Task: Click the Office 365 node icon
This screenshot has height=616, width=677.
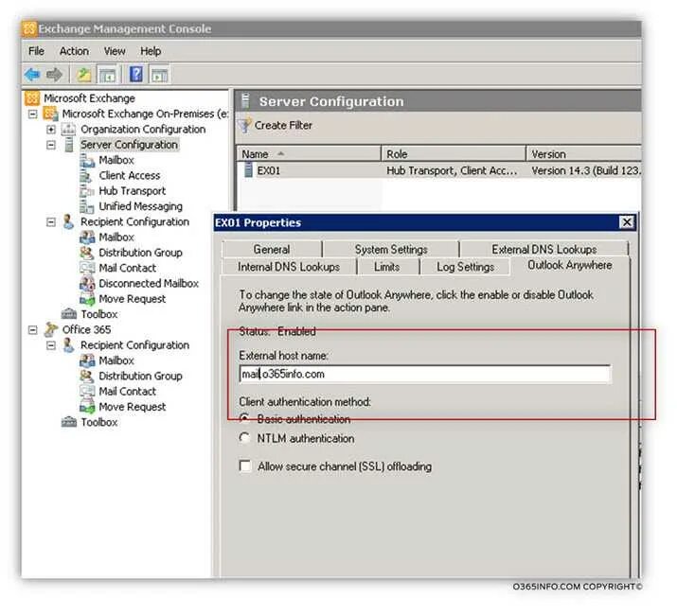Action: [51, 329]
